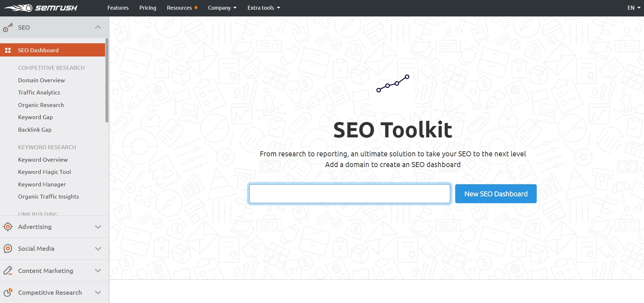The image size is (644, 303).
Task: Click the SEO section header label
Action: [x=24, y=28]
